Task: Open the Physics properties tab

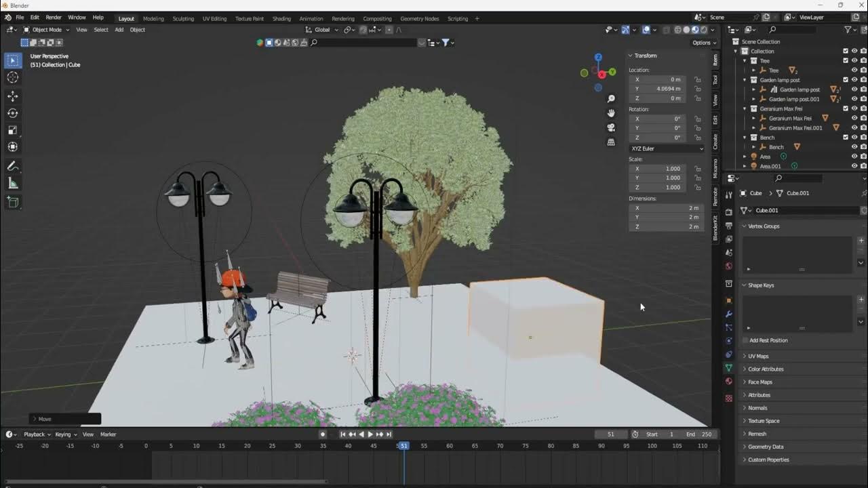Action: [x=729, y=341]
